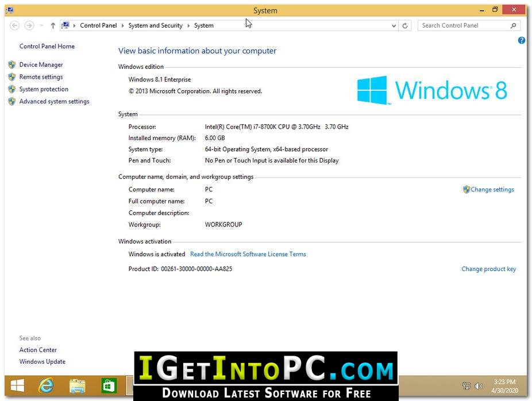Restore down the System window

coord(495,10)
